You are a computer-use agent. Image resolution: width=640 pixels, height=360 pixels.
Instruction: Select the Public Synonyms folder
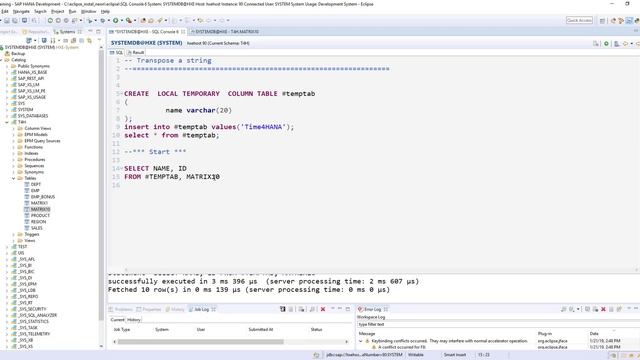pyautogui.click(x=33, y=66)
